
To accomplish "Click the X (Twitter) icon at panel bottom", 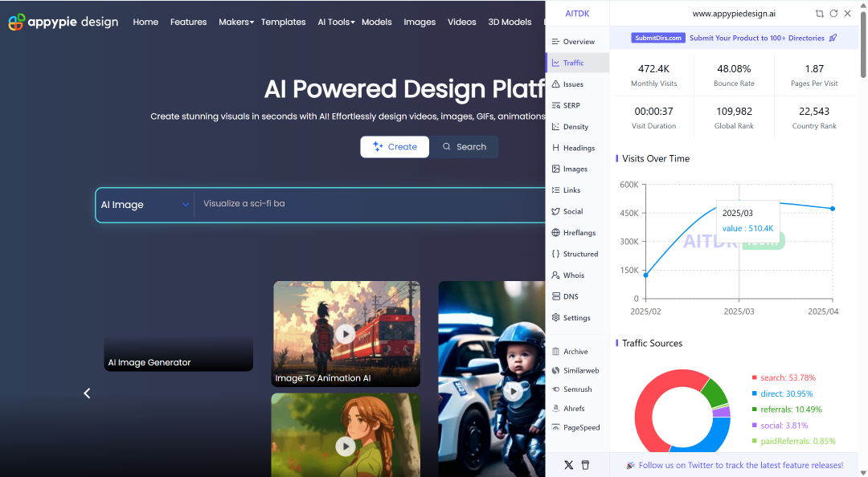I will 568,465.
